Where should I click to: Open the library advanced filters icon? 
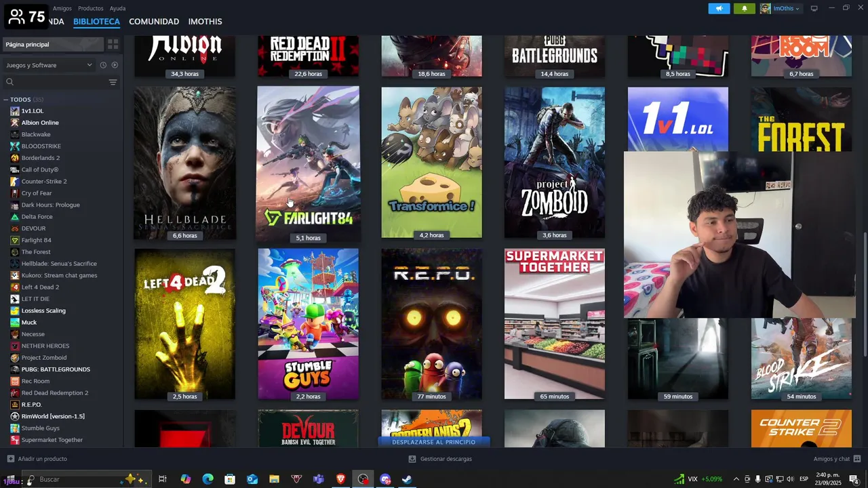[113, 82]
